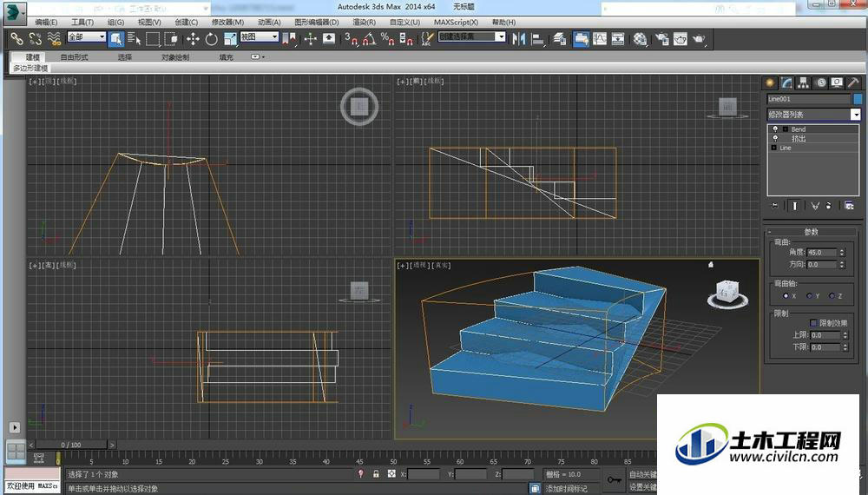
Task: Open the Utilities command panel tab
Action: [853, 82]
